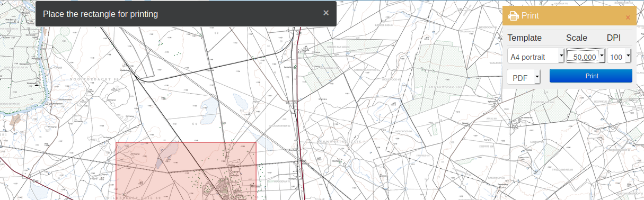The height and width of the screenshot is (200, 644).
Task: Click the 'Place the rectangle for printing' text
Action: [101, 14]
